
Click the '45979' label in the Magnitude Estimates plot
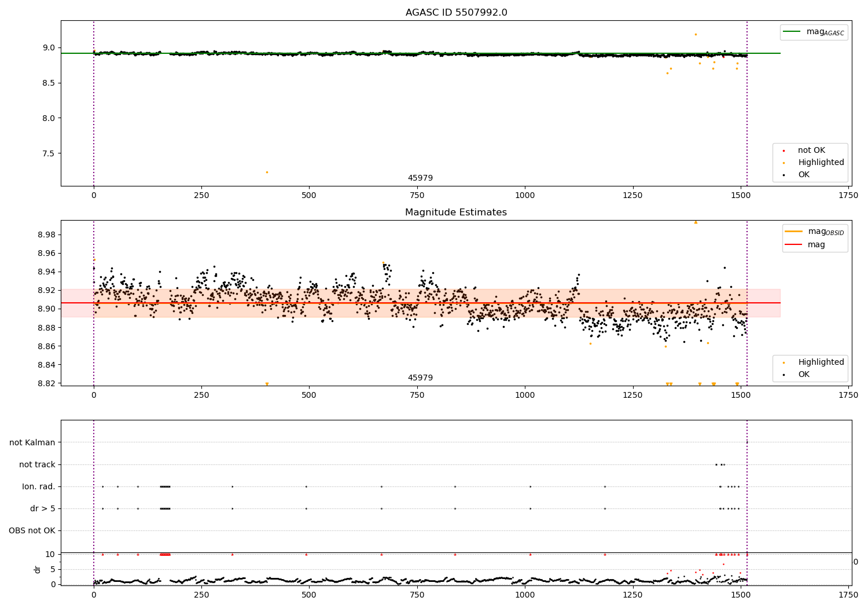[420, 378]
